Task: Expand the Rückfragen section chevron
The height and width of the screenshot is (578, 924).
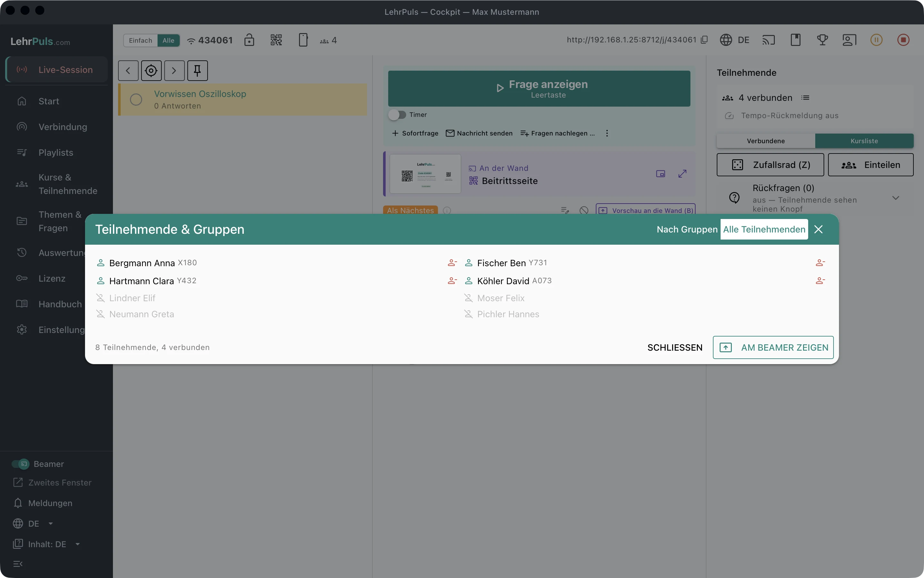Action: [896, 198]
